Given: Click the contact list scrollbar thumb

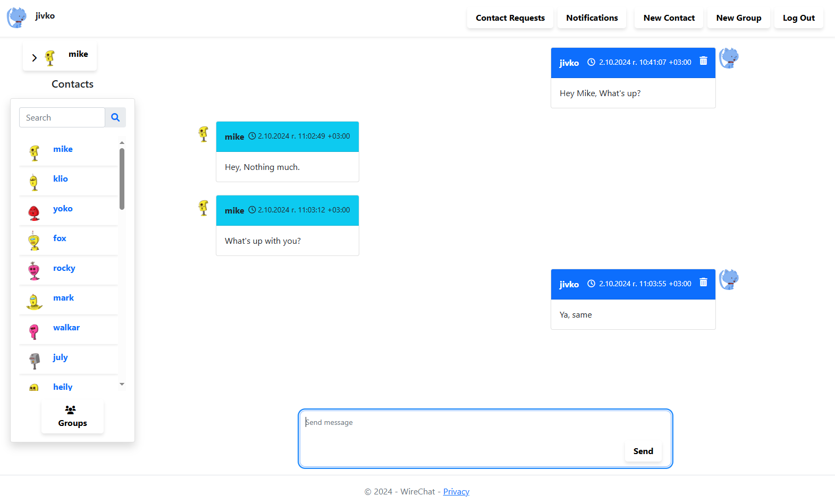Looking at the screenshot, I should [122, 179].
